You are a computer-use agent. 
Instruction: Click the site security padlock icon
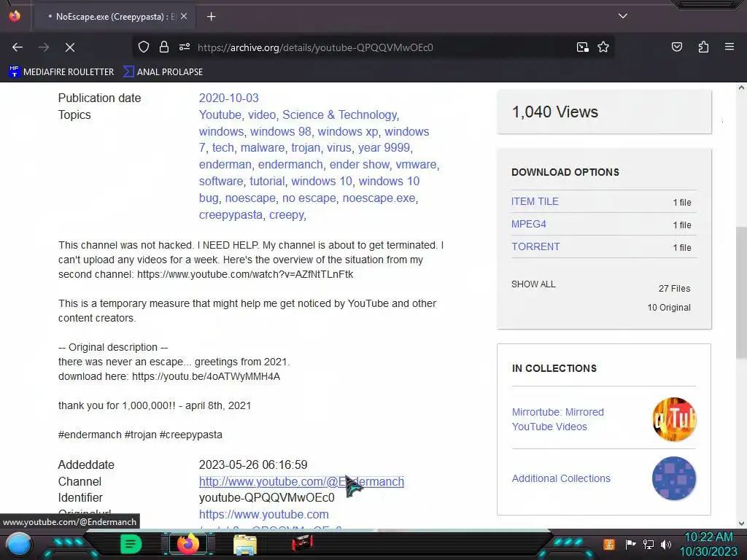coord(164,47)
